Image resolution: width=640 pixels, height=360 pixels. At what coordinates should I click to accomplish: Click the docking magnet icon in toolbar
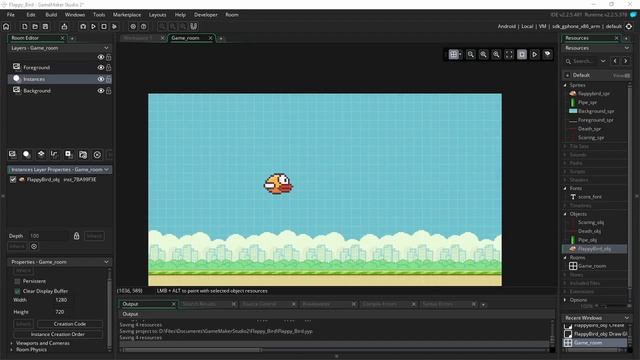pyautogui.click(x=193, y=27)
